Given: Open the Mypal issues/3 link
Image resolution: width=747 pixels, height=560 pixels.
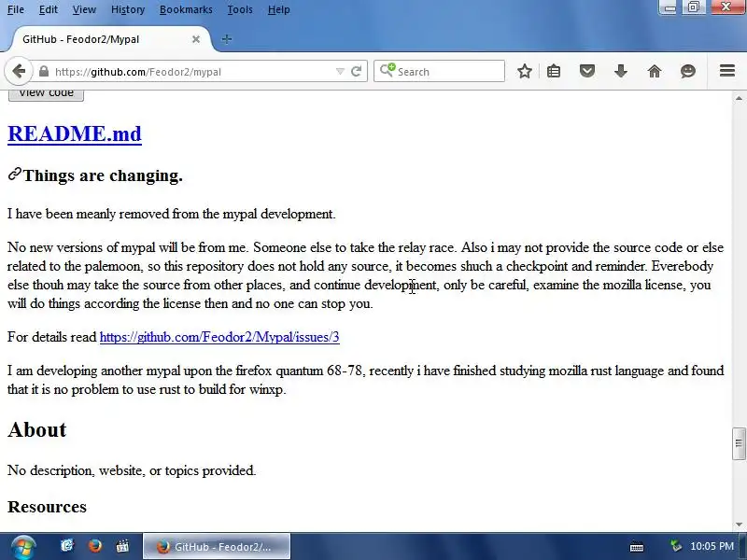Looking at the screenshot, I should pos(219,337).
